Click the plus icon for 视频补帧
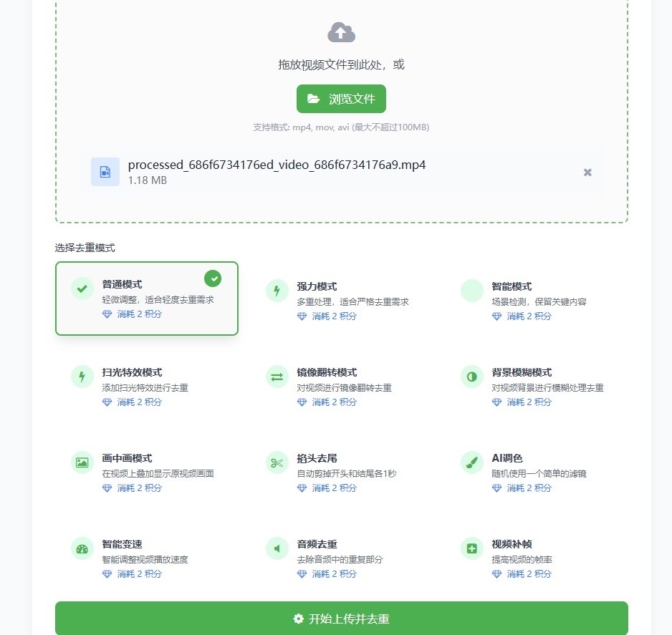Screen dimensions: 672x635 point(472,548)
